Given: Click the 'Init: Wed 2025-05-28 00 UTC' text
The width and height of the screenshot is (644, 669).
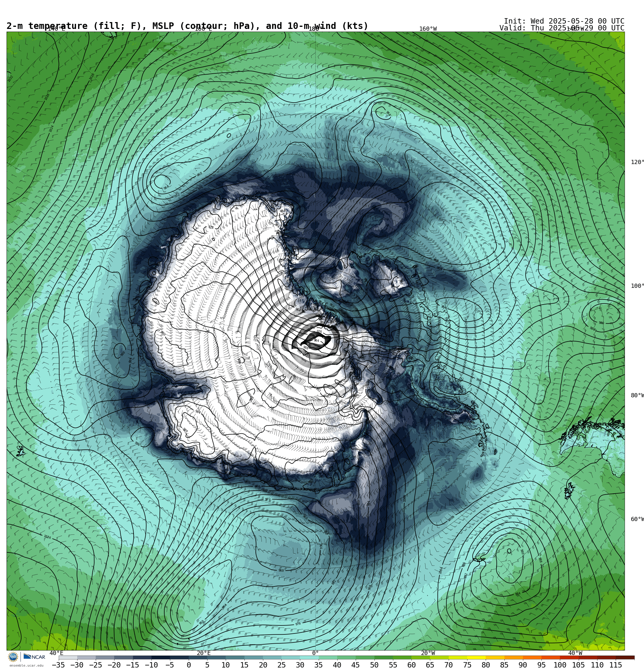Looking at the screenshot, I should coord(564,21).
